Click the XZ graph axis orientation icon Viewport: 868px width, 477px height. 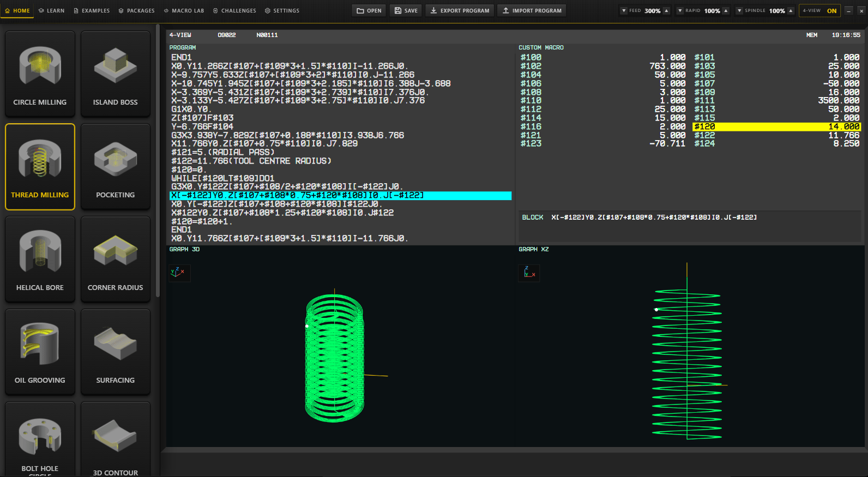click(529, 273)
